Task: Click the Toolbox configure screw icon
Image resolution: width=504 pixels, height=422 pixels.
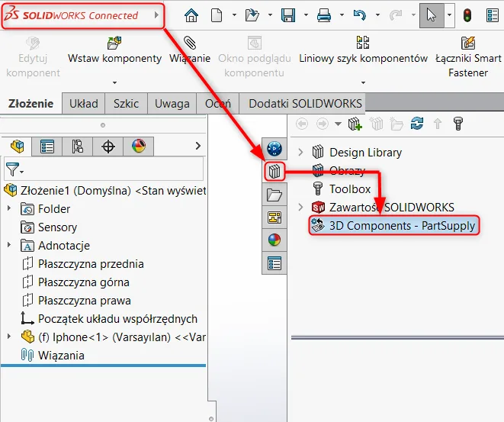Action: 458,124
